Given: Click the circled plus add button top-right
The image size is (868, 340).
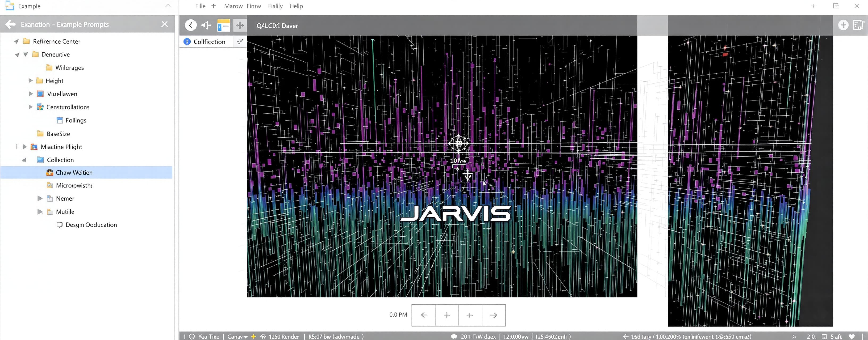Looking at the screenshot, I should pos(843,25).
